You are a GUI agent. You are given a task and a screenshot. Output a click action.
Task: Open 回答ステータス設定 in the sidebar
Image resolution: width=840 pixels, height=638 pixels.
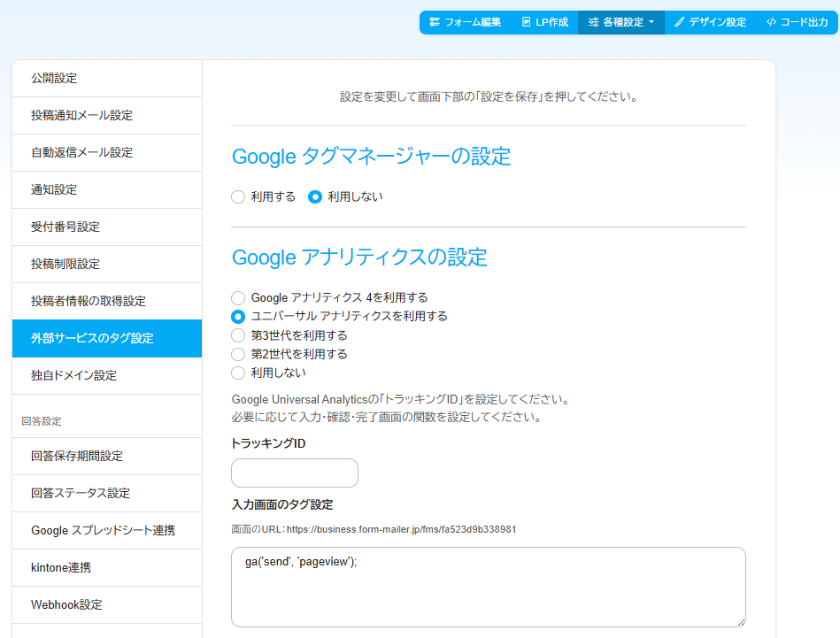click(x=107, y=494)
